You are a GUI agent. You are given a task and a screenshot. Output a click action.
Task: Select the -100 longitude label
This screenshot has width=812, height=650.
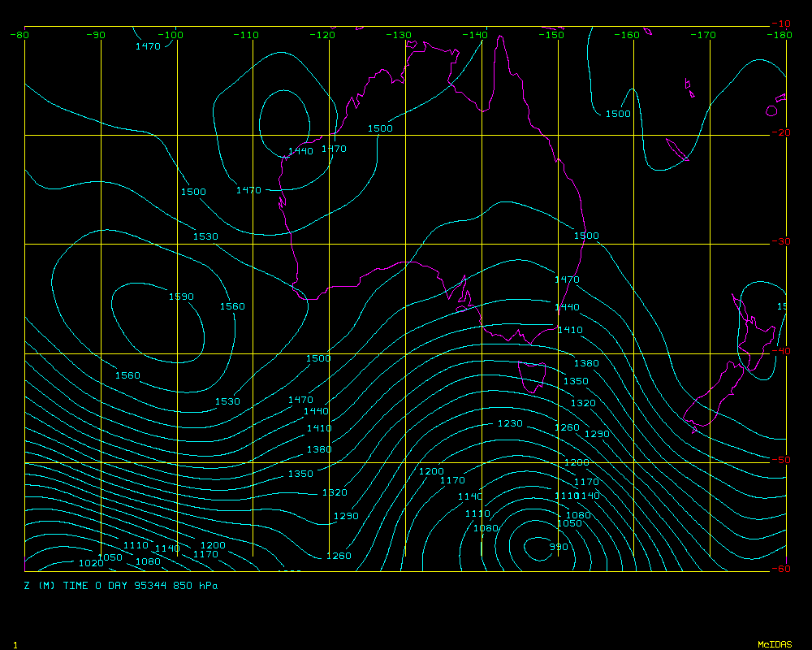pyautogui.click(x=171, y=35)
